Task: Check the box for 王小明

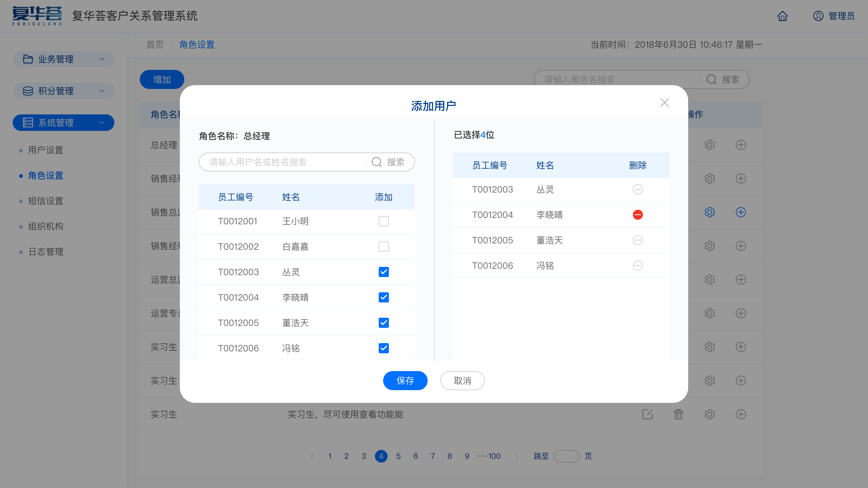Action: pos(383,221)
